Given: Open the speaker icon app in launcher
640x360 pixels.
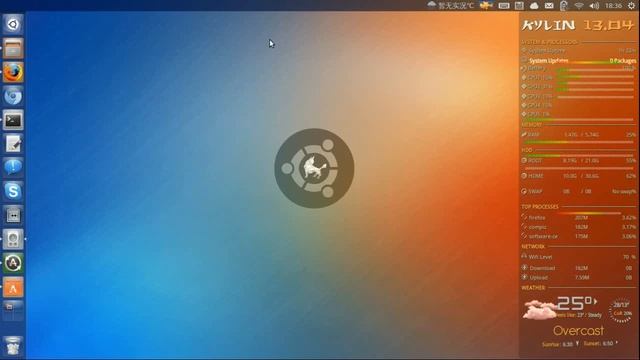Looking at the screenshot, I should click(13, 239).
